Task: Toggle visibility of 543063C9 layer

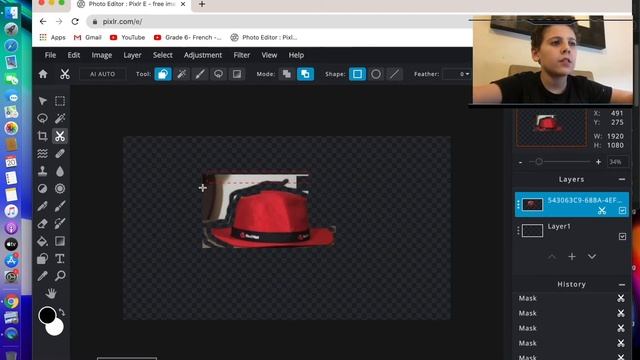Action: point(622,211)
